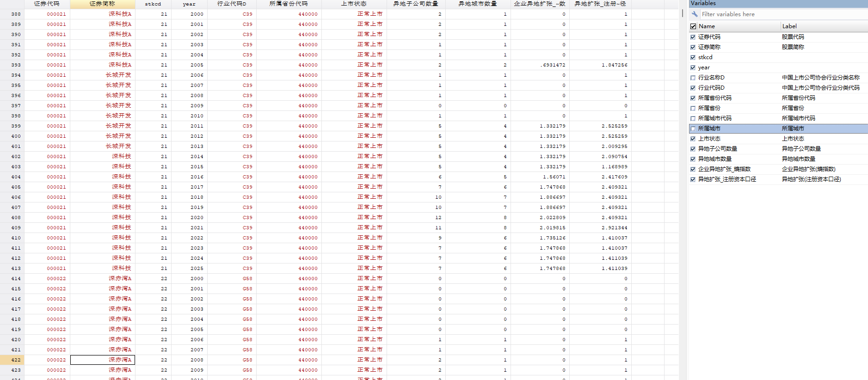Select the 企业异地扩张_熵指数 variable name

coord(724,169)
